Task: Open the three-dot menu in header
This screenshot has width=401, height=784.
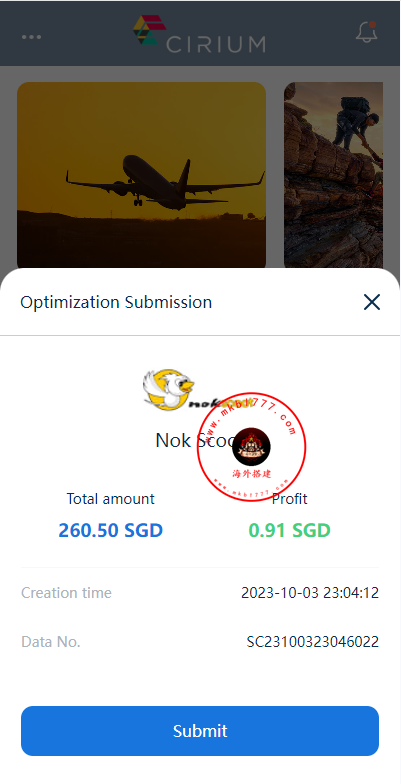Action: click(x=32, y=37)
